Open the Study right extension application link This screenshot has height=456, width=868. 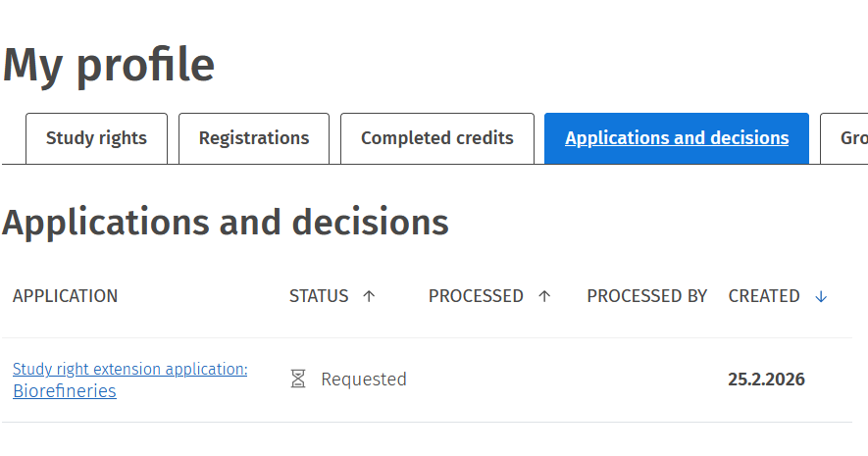click(x=129, y=369)
